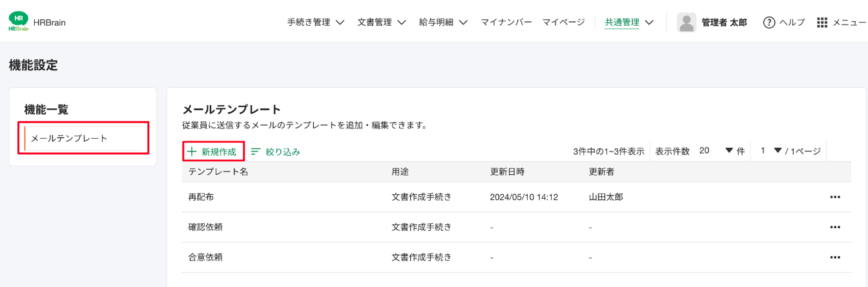
Task: Open more options for 合意依頼 row
Action: pyautogui.click(x=834, y=257)
